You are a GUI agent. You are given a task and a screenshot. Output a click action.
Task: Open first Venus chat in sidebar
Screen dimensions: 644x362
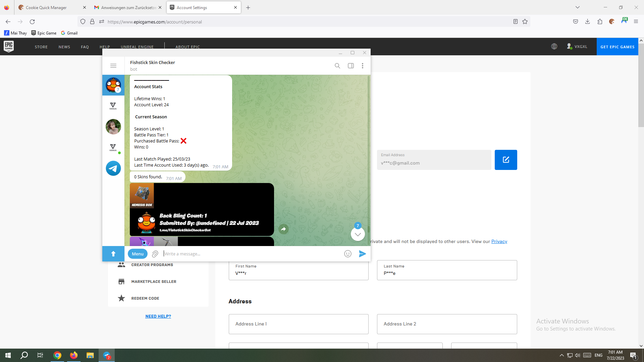coord(113,106)
